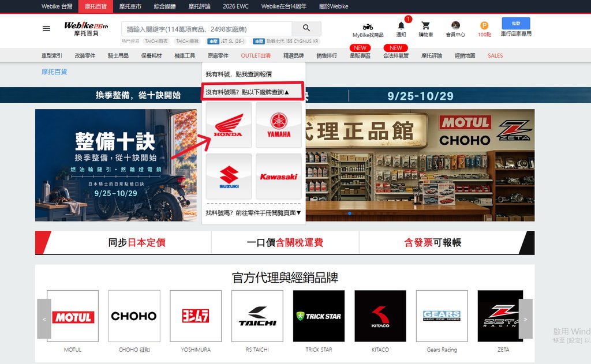Select the Kawasaki brand logo tile
The height and width of the screenshot is (364, 591).
[279, 176]
